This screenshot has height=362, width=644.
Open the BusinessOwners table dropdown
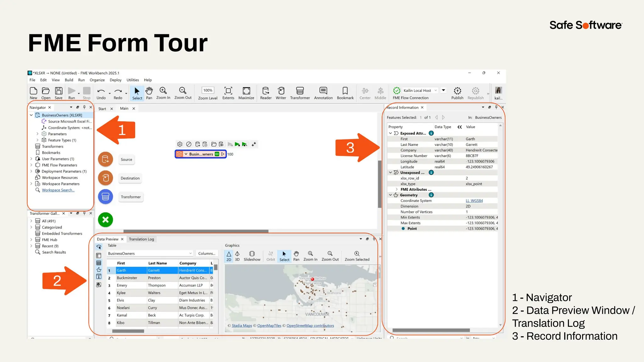pyautogui.click(x=190, y=253)
